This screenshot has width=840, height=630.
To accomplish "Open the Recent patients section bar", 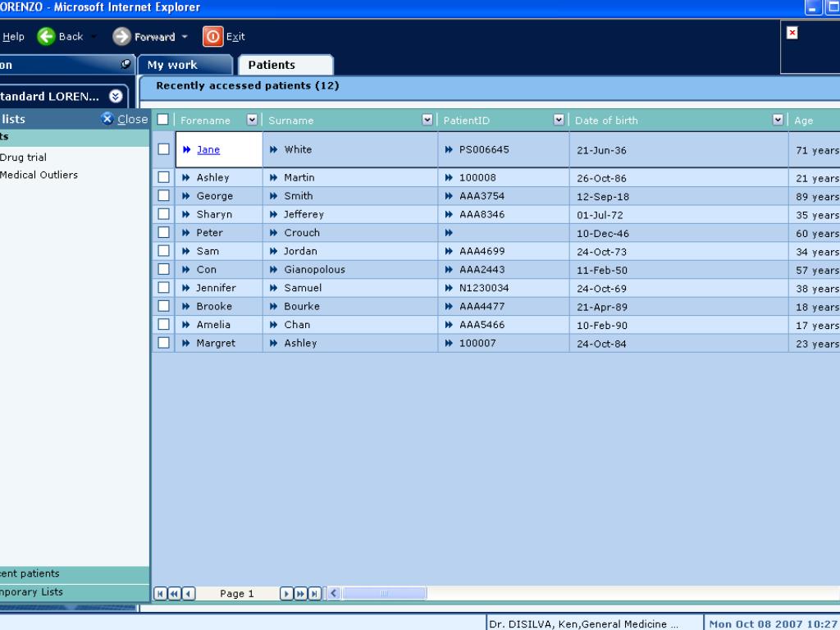I will [x=75, y=573].
